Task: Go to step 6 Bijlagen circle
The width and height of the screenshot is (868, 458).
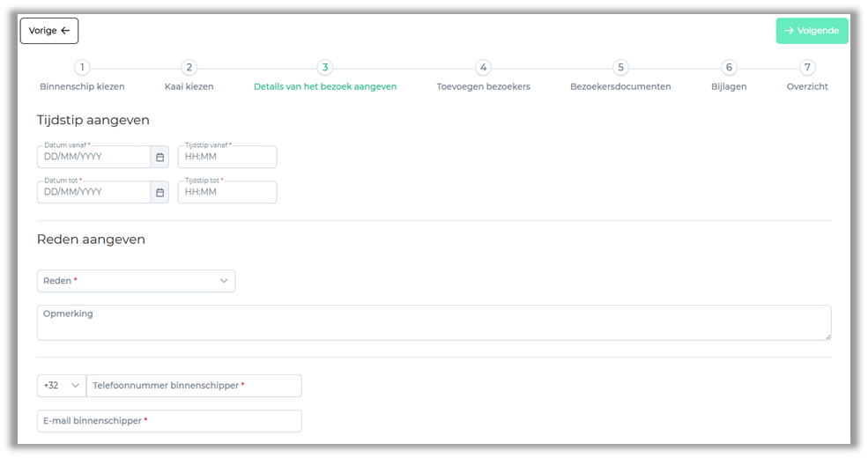Action: (728, 68)
